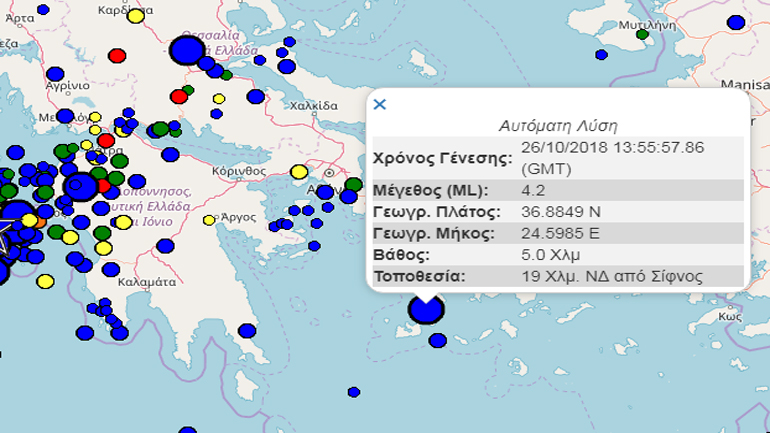
Task: Select the orange earthquake marker
Action: 39,221
